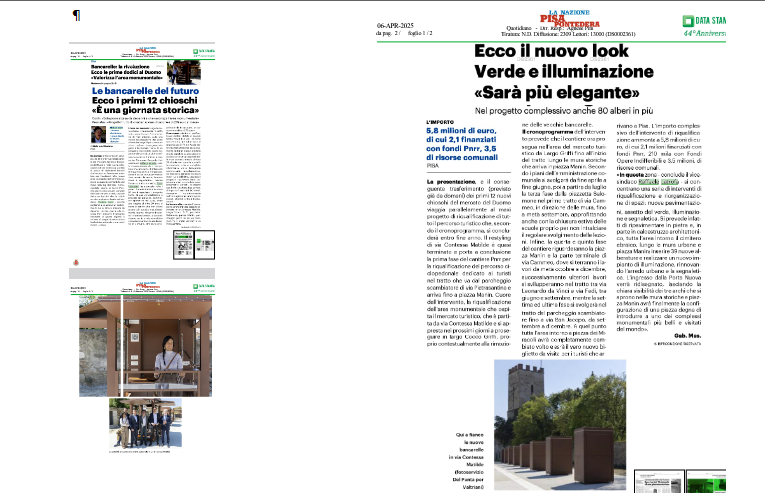Click the La Nazione Pisa Pontedera masthead on the large clipping
765x498 pixels.
pos(569,19)
